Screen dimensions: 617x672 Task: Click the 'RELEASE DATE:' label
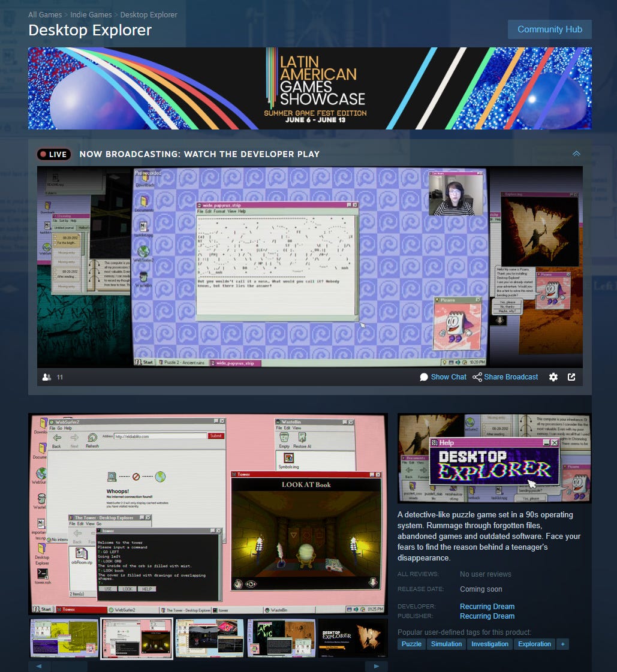pyautogui.click(x=420, y=589)
